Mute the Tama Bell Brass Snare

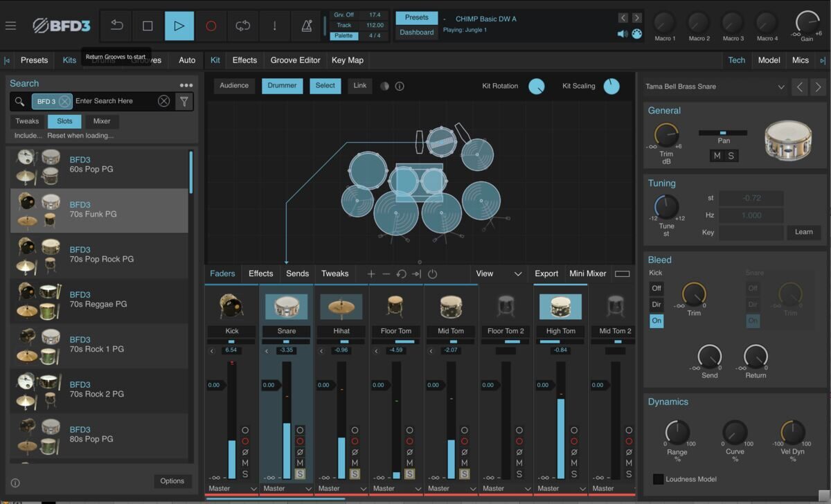click(x=717, y=156)
